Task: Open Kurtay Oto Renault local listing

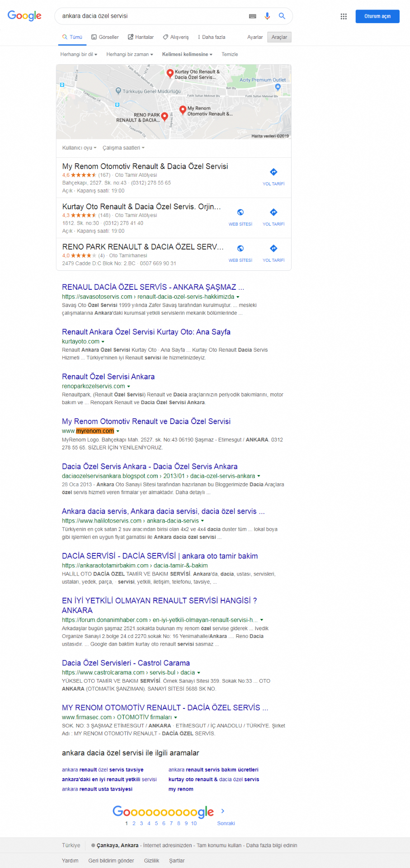Action: pyautogui.click(x=141, y=207)
